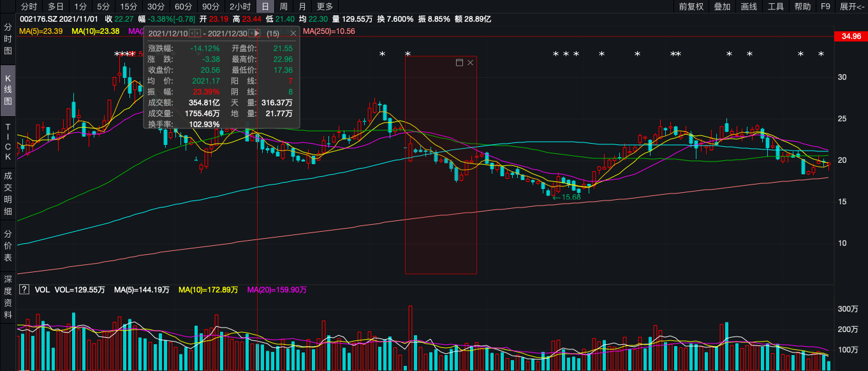Open the VOL indicator help question mark

tap(24, 289)
